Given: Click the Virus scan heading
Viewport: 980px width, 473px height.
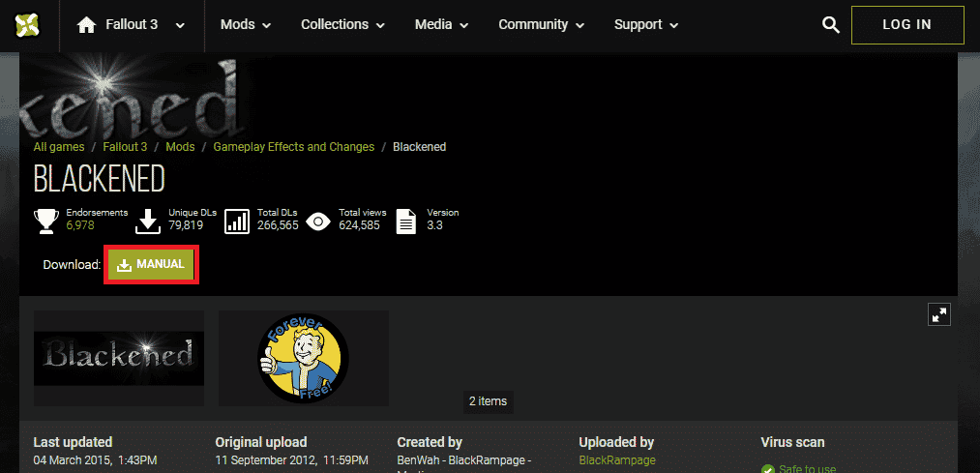Looking at the screenshot, I should (792, 442).
